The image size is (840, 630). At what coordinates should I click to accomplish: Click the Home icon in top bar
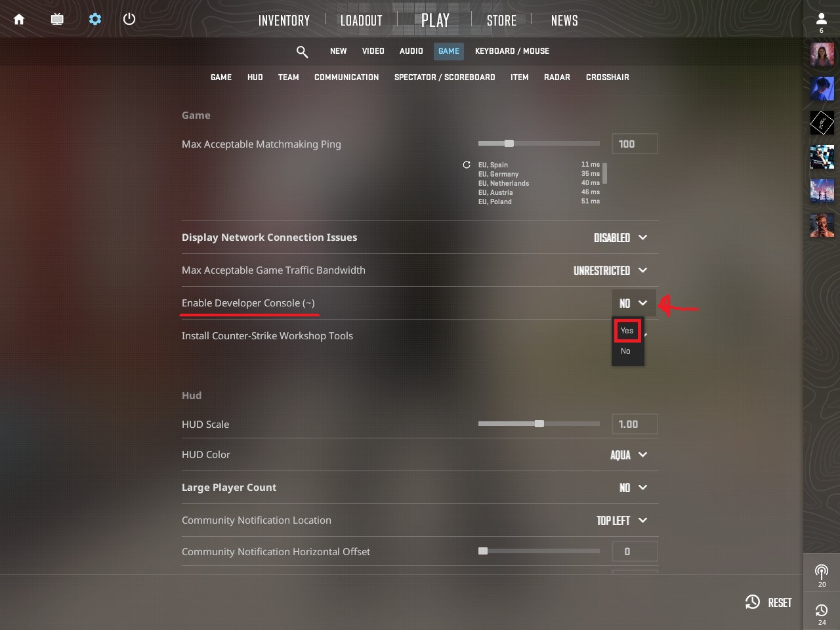point(19,20)
